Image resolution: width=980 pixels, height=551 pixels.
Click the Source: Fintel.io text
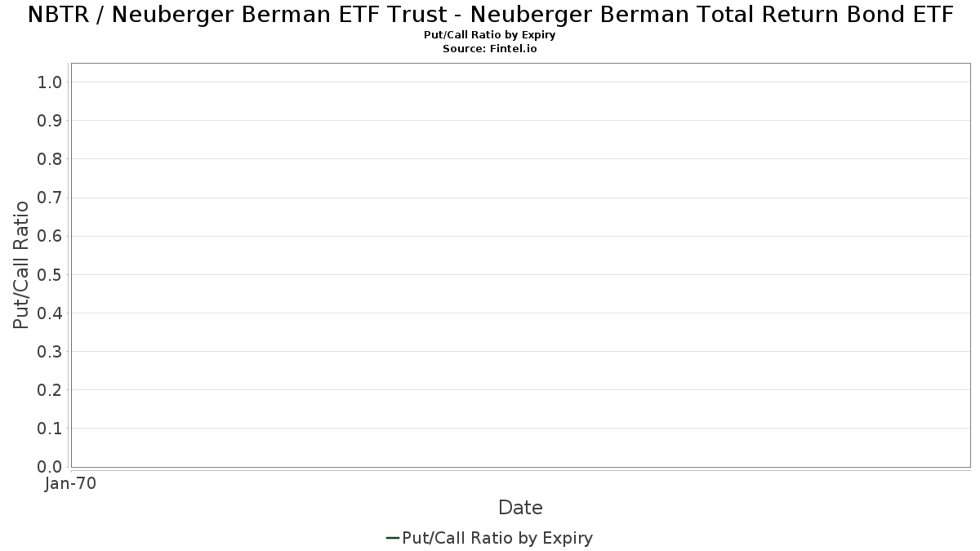click(490, 48)
